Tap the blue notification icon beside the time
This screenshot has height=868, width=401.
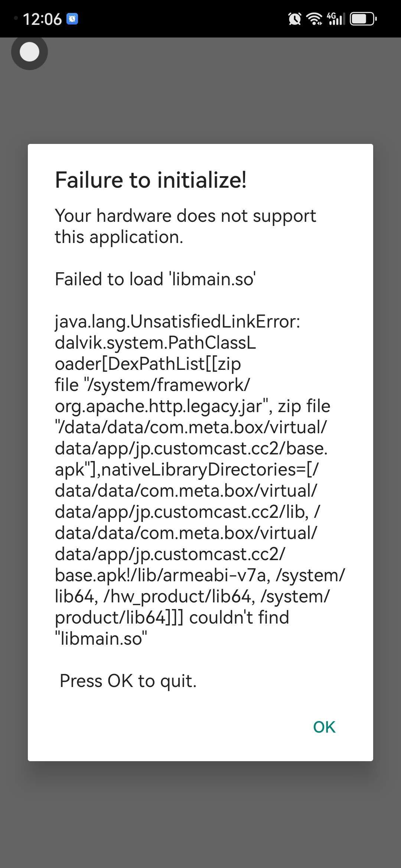(72, 19)
